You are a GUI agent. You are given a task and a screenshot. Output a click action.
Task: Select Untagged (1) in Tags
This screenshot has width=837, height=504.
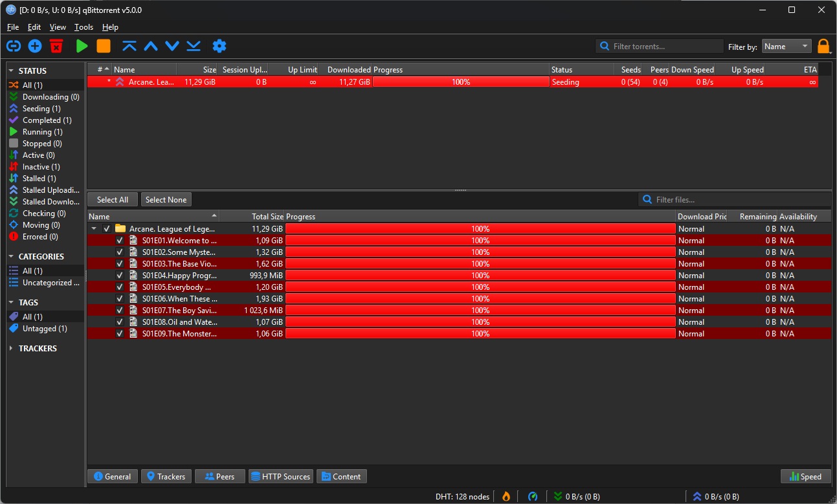pyautogui.click(x=45, y=329)
